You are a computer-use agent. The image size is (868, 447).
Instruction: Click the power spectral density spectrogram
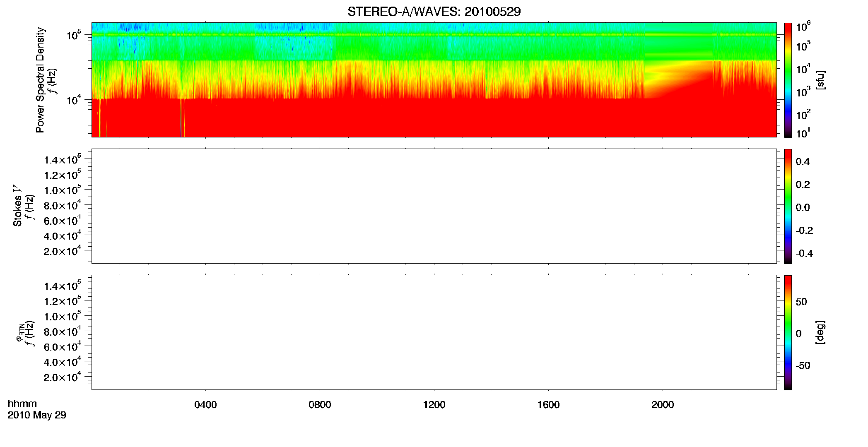(x=434, y=80)
